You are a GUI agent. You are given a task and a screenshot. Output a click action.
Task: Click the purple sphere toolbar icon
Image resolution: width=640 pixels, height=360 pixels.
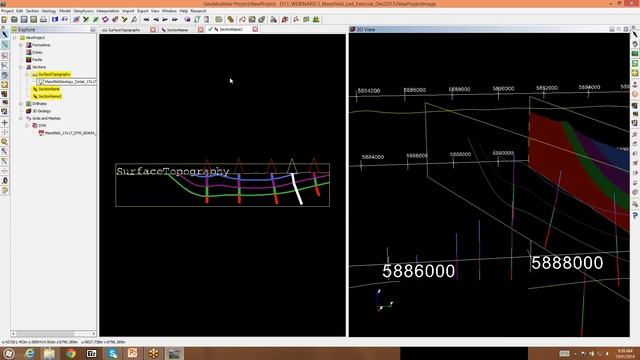tap(187, 20)
